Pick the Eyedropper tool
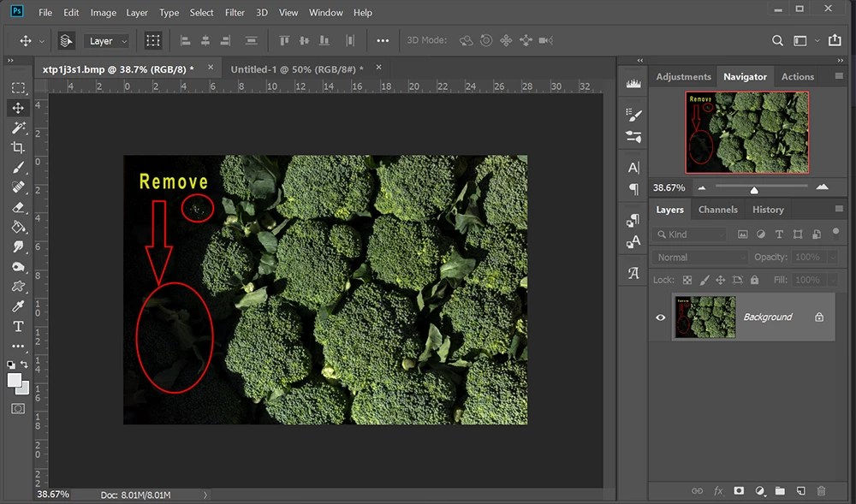 pos(18,306)
